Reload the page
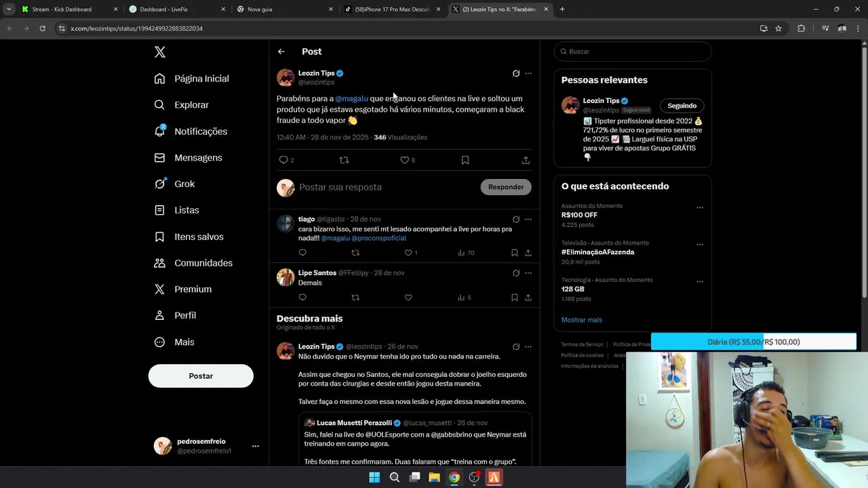Screen dimensions: 868x488 coord(42,28)
